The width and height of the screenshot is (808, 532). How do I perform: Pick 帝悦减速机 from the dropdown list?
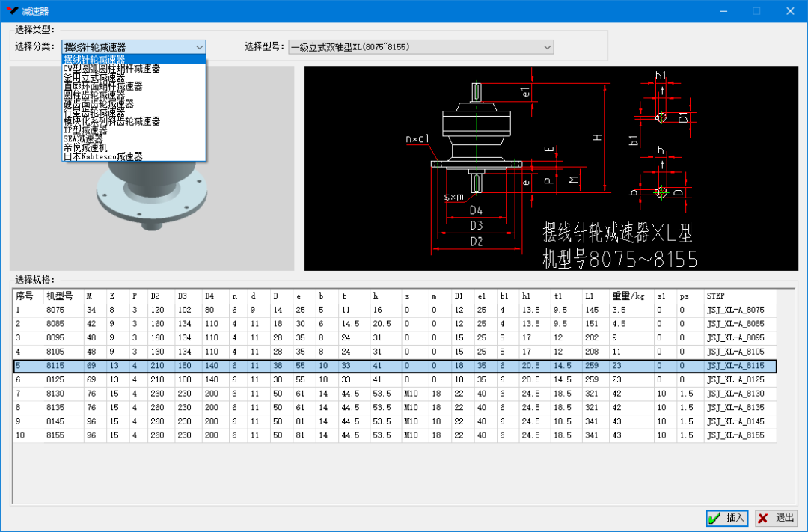(x=85, y=147)
